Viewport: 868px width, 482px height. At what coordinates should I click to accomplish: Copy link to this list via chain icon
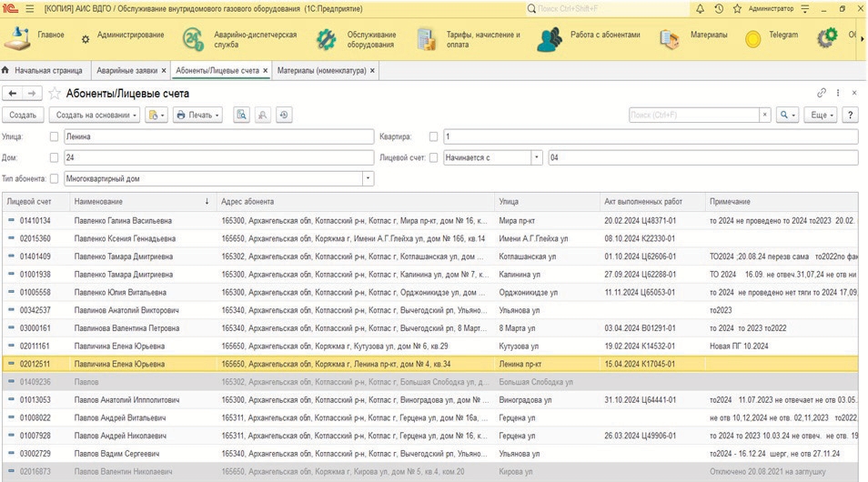click(x=822, y=93)
